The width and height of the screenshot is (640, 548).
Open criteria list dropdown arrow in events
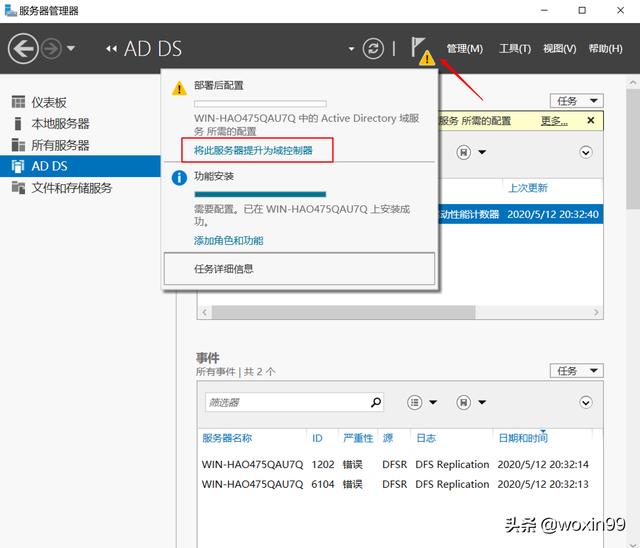coord(433,402)
